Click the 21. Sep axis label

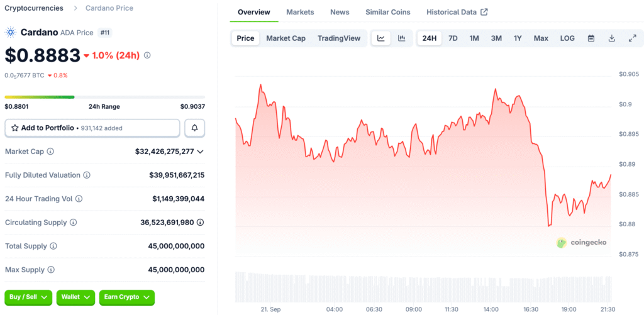pyautogui.click(x=271, y=309)
